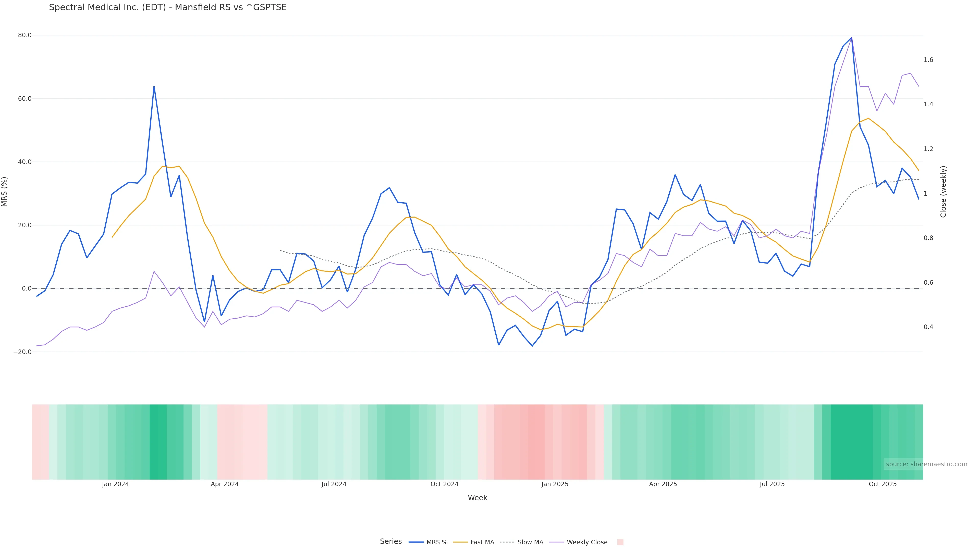Click the Oct 2025 x-axis tick label

(x=883, y=484)
